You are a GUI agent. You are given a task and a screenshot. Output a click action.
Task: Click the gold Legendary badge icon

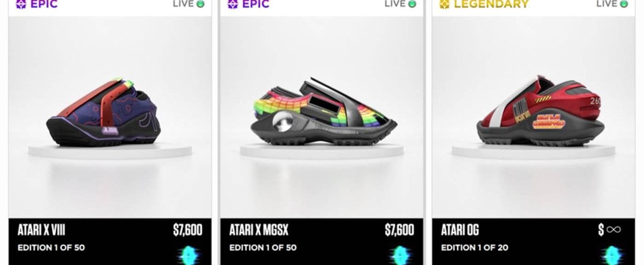point(445,4)
